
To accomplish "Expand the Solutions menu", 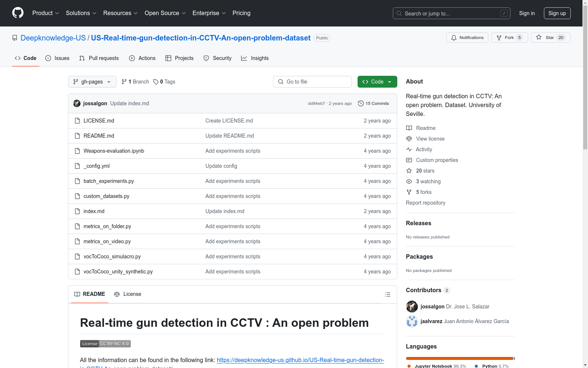I will pyautogui.click(x=81, y=13).
